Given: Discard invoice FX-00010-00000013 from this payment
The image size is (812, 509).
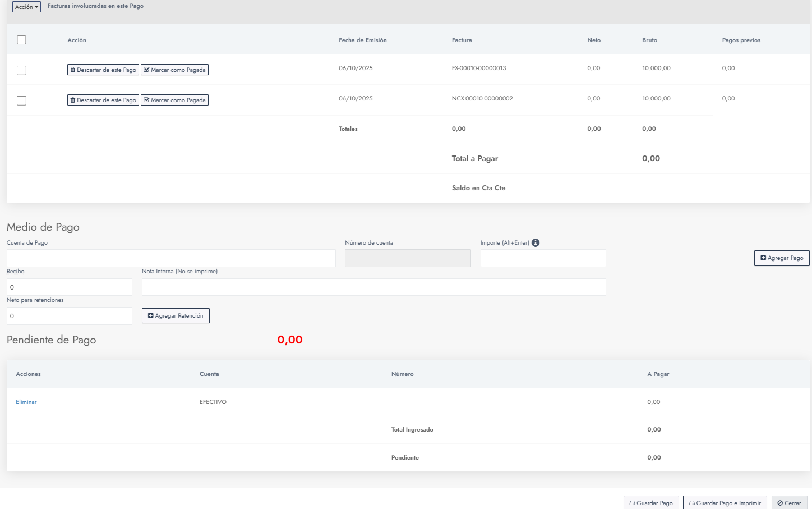Looking at the screenshot, I should pyautogui.click(x=103, y=70).
